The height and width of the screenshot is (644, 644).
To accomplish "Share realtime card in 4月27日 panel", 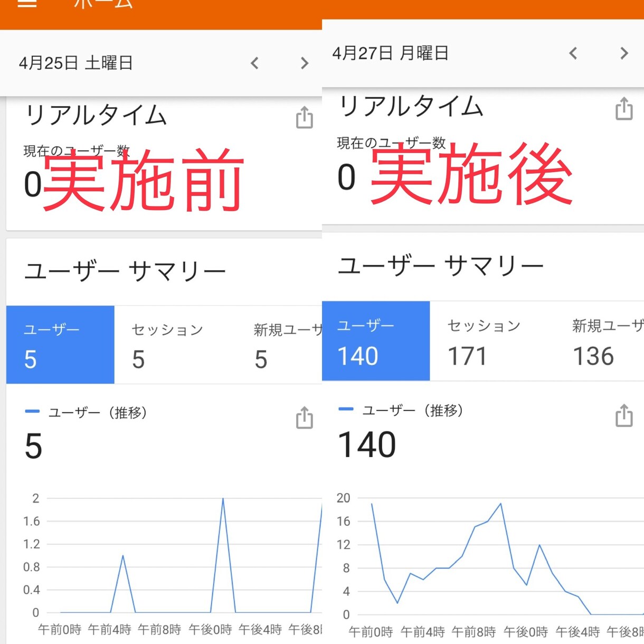I will tap(624, 108).
